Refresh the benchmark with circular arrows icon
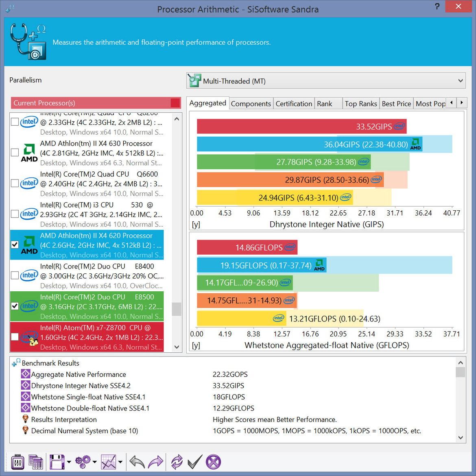This screenshot has height=476, width=476. click(x=177, y=462)
